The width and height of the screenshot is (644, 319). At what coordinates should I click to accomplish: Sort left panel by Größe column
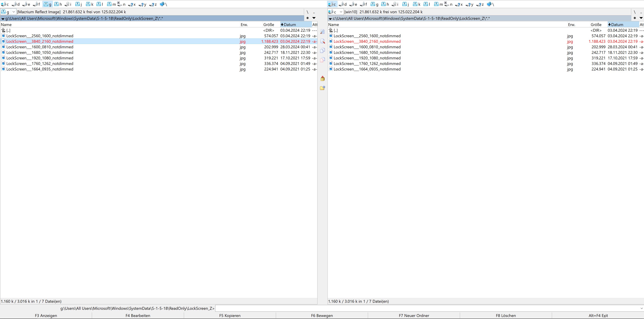(x=268, y=24)
